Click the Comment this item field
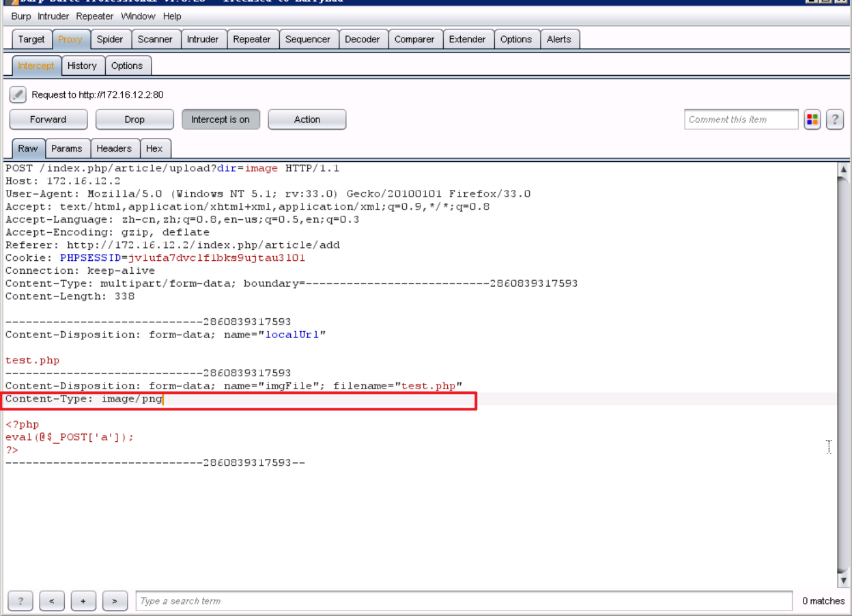The image size is (852, 616). click(741, 120)
